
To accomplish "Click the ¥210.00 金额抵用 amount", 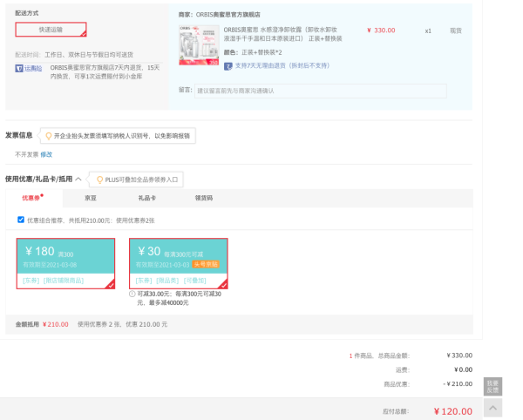I will click(56, 324).
